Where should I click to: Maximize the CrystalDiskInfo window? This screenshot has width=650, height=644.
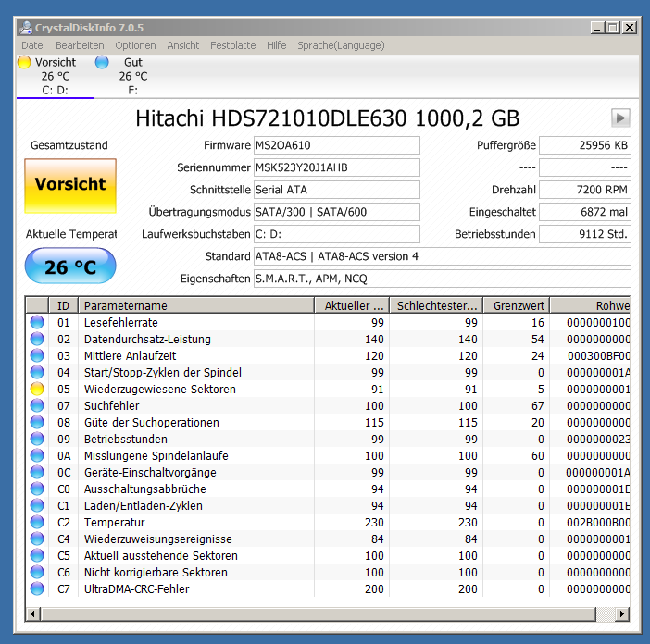613,28
